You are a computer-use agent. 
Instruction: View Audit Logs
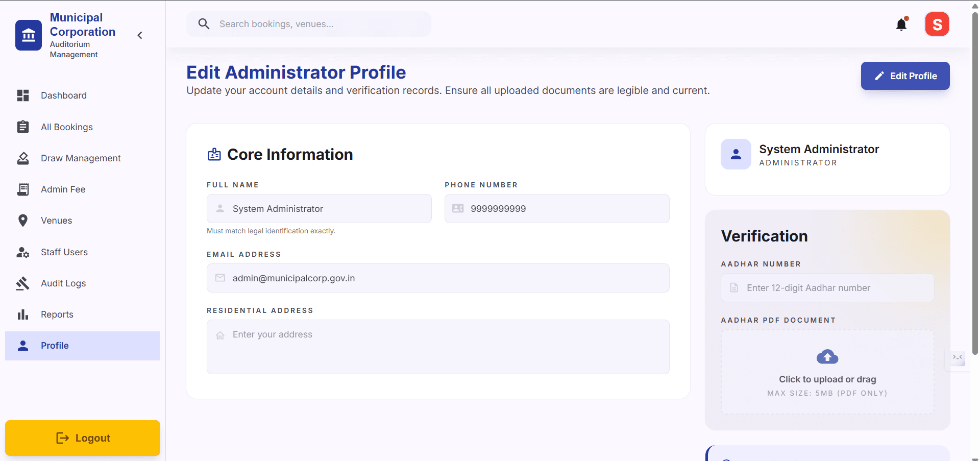point(83,283)
